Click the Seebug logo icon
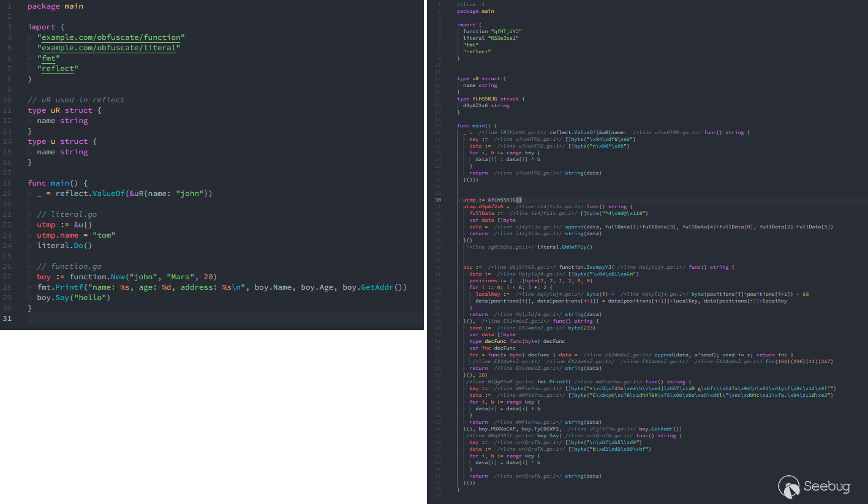Viewport: 868px width, 504px height. pos(788,486)
